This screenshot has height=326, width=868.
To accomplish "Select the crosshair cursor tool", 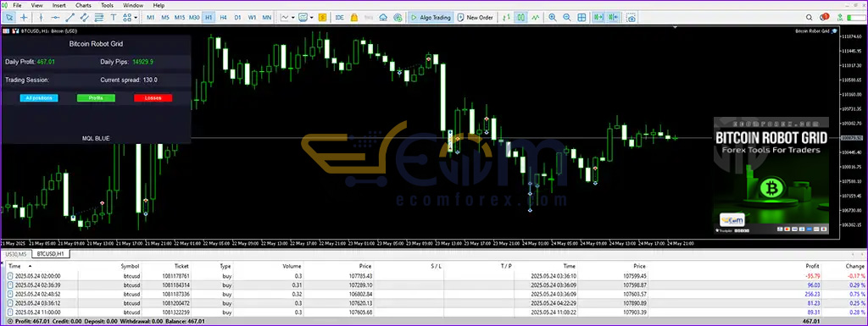I will point(24,18).
